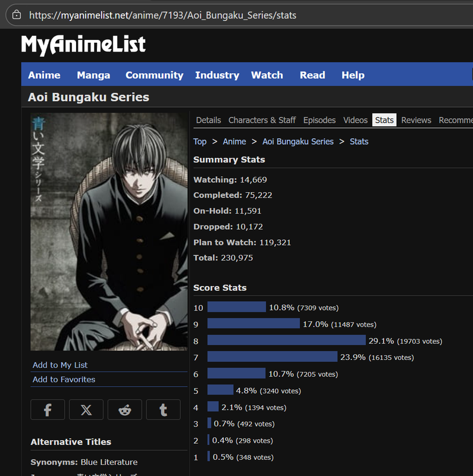Click the score 7 bar
Viewport: 473px width, 476px height.
point(272,356)
